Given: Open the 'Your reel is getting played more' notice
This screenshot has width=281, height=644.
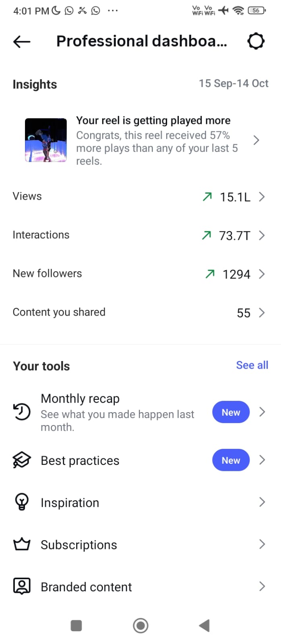Looking at the screenshot, I should click(x=157, y=140).
